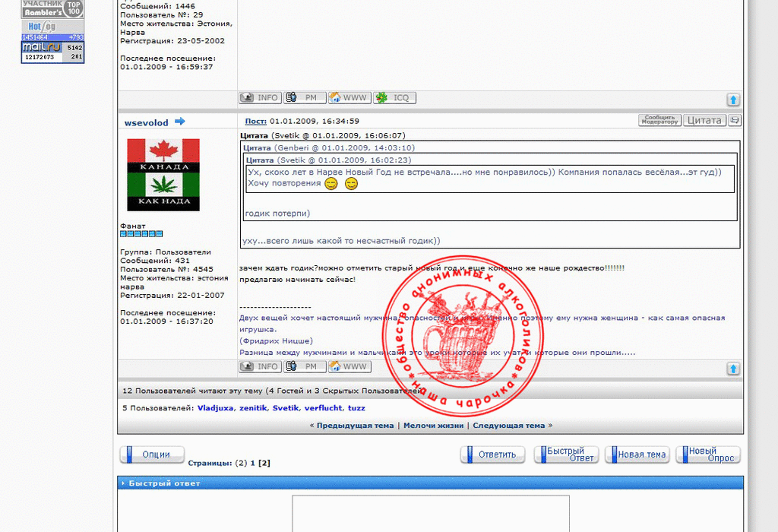Open user Vladjuxa's profile
Image resolution: width=778 pixels, height=532 pixels.
pos(215,408)
